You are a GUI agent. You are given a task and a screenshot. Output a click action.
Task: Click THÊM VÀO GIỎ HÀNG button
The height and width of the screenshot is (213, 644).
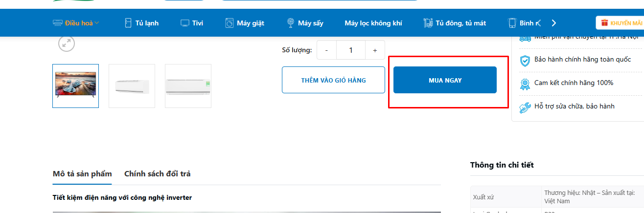click(x=333, y=80)
